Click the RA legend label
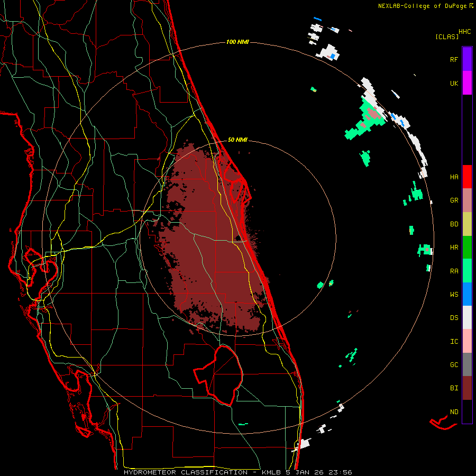Viewport: 476px width, 476px height. coord(454,271)
